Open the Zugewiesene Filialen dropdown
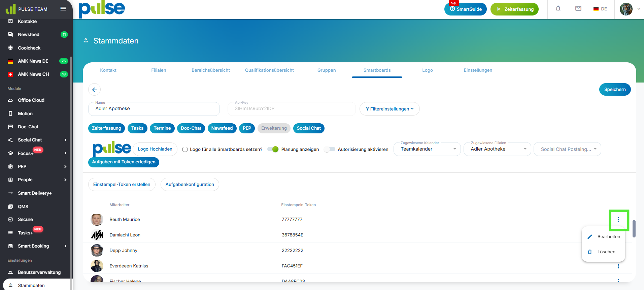This screenshot has width=644, height=290. [497, 149]
